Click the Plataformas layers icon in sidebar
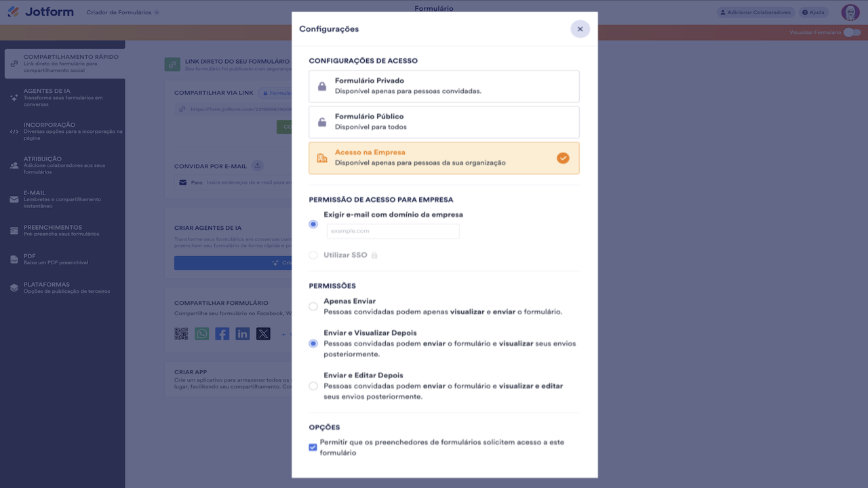The width and height of the screenshot is (868, 488). 14,288
